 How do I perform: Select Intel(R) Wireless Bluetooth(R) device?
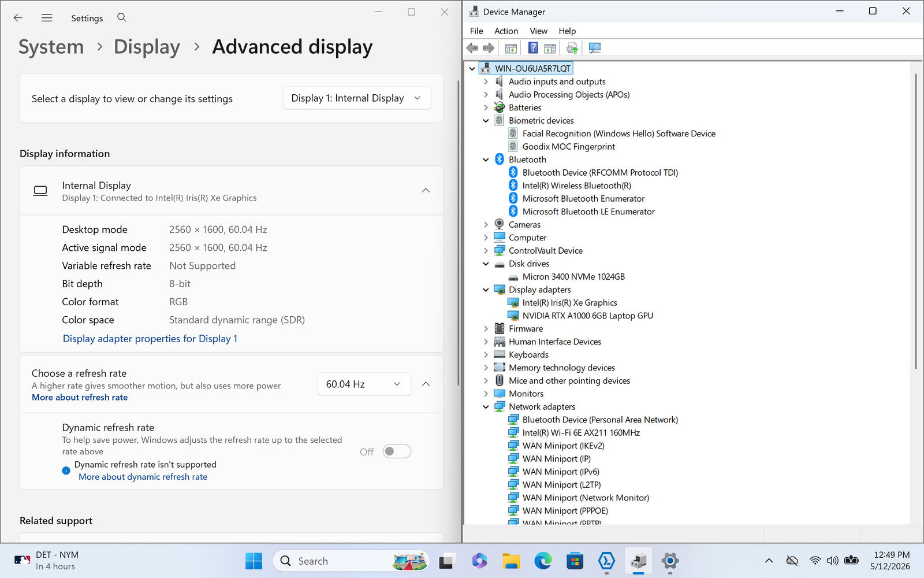577,186
